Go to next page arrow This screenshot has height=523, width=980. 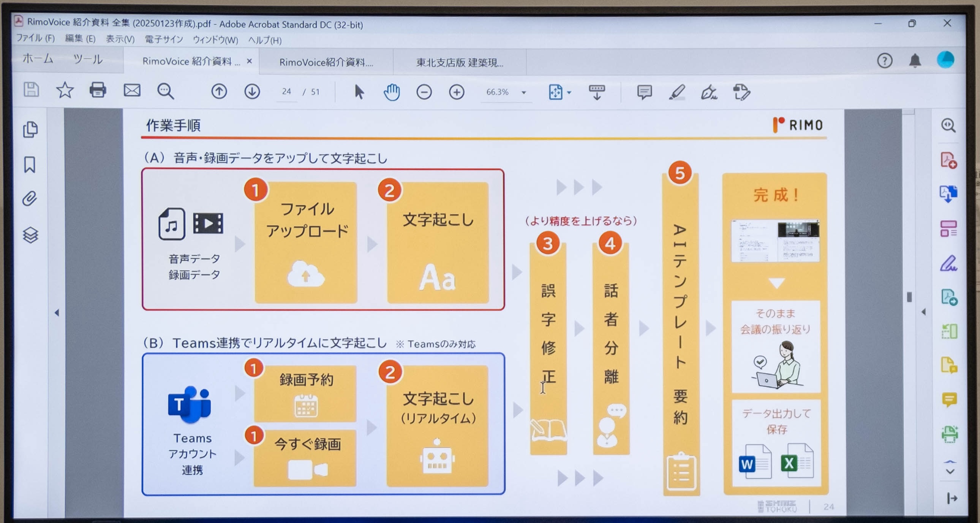pos(252,91)
